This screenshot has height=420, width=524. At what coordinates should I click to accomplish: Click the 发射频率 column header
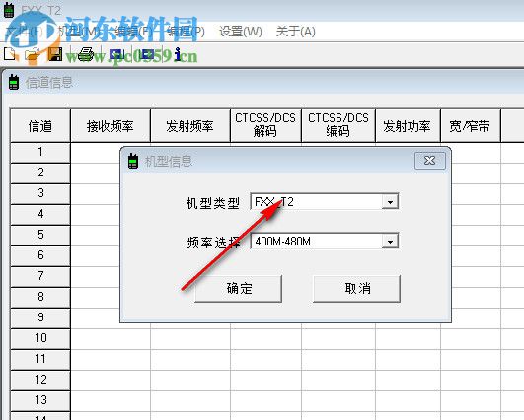(x=190, y=126)
